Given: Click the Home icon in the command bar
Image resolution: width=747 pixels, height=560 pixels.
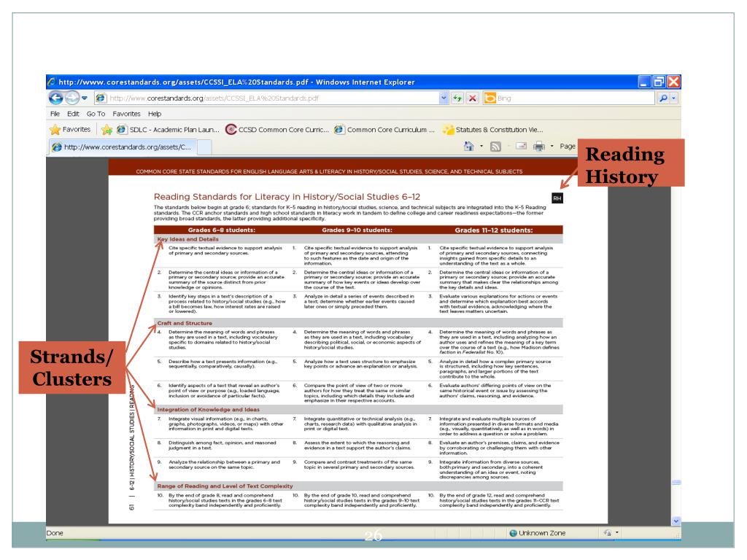Looking at the screenshot, I should coord(469,146).
